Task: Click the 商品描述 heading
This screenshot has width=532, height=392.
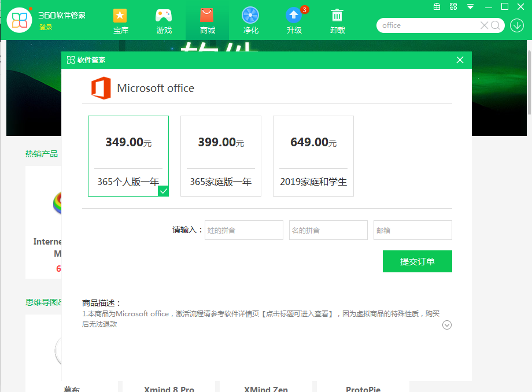Action: click(101, 303)
